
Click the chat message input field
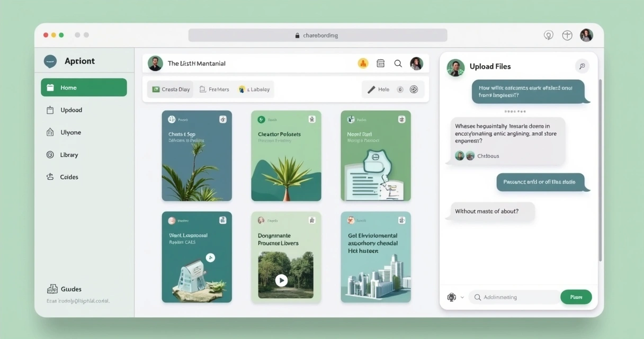pos(516,297)
